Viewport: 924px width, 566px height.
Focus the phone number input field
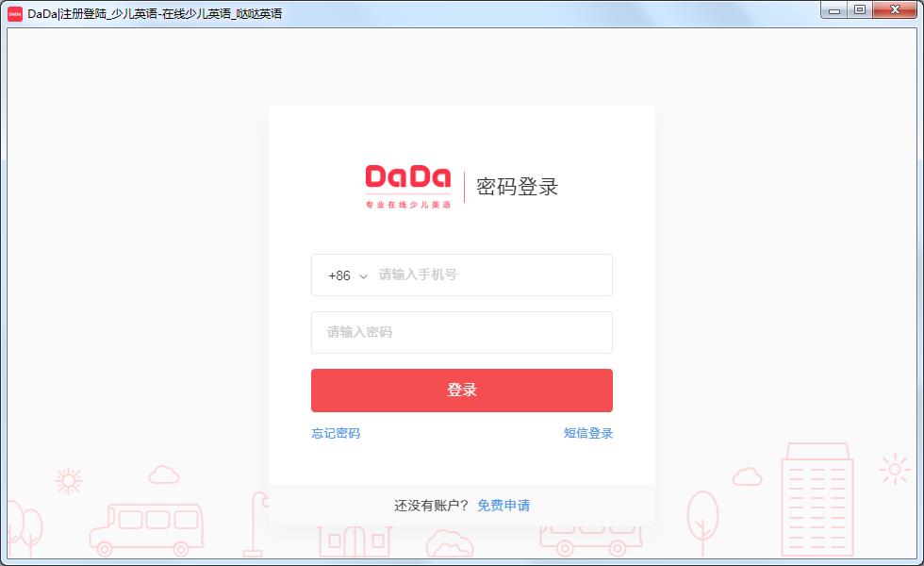coord(492,275)
